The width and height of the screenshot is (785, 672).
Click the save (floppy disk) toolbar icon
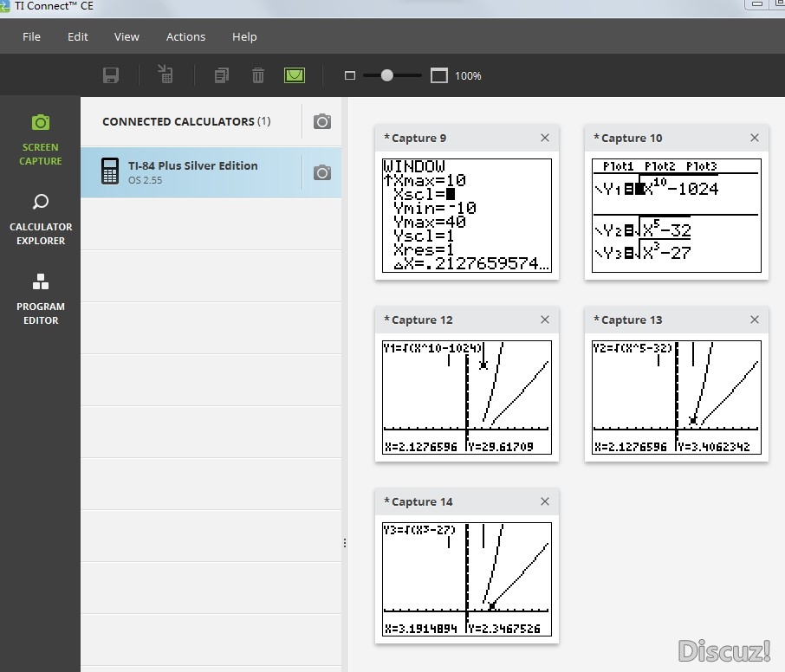111,75
